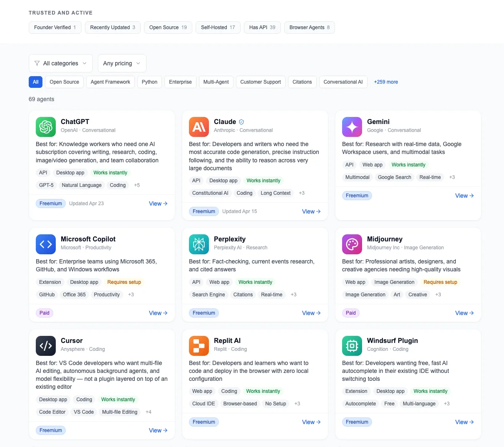Open the Any pricing dropdown
The width and height of the screenshot is (504, 447).
tap(122, 63)
